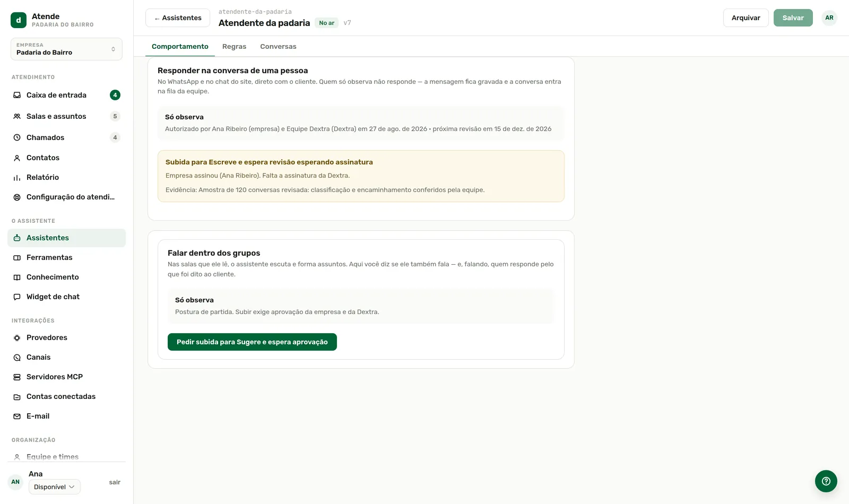The height and width of the screenshot is (504, 849).
Task: Click the v7 version label
Action: coord(347,23)
